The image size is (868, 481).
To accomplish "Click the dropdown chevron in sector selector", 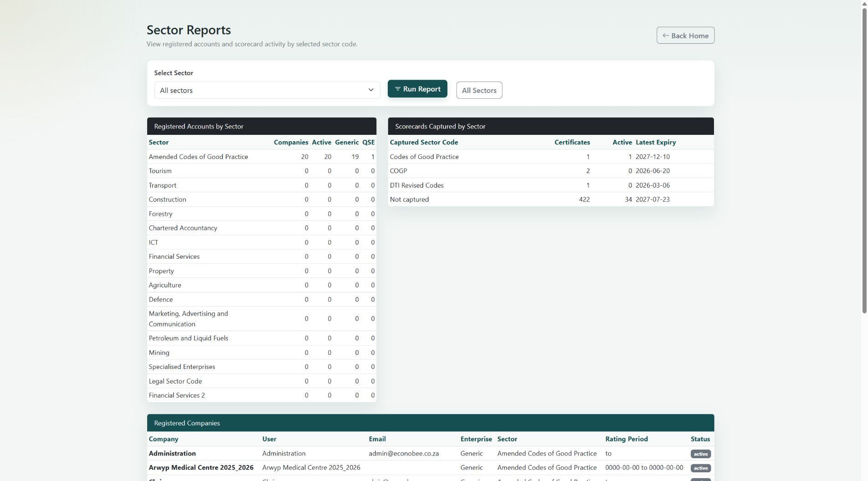I will click(371, 90).
